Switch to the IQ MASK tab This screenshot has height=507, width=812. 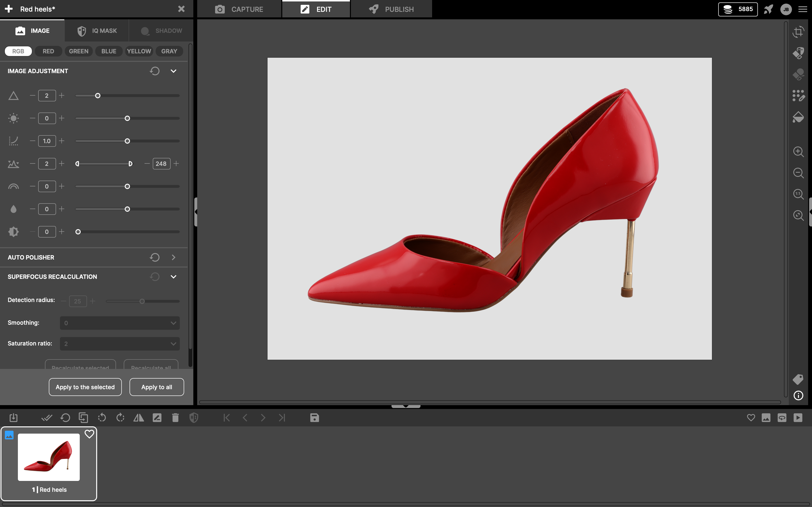tap(97, 31)
